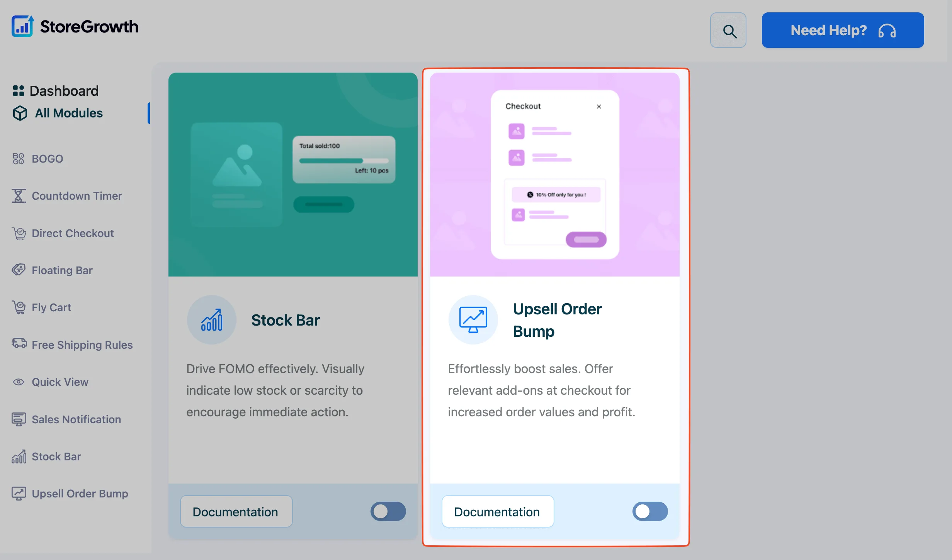Image resolution: width=952 pixels, height=560 pixels.
Task: Go to Dashboard in sidebar
Action: 56,91
